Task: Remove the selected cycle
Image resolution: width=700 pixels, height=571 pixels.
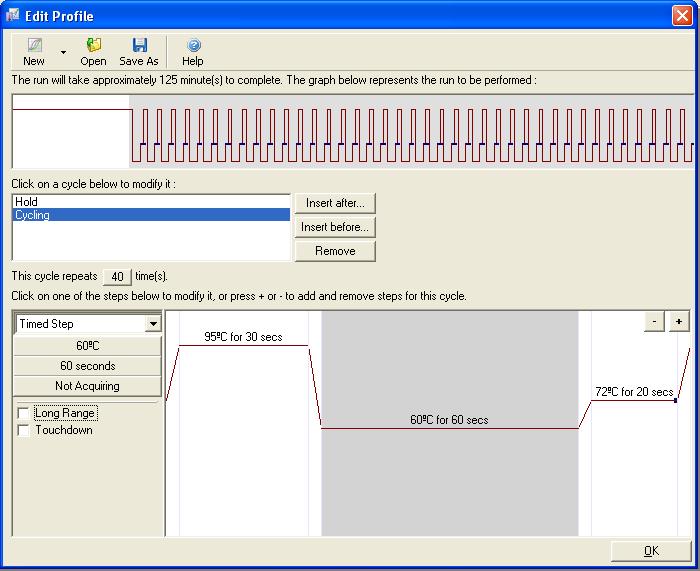Action: (335, 251)
